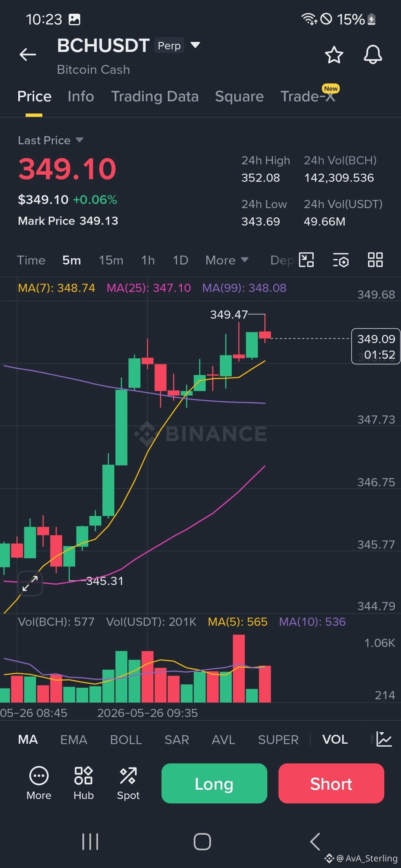401x868 pixels.
Task: Toggle the VOL sub-indicator
Action: (335, 740)
